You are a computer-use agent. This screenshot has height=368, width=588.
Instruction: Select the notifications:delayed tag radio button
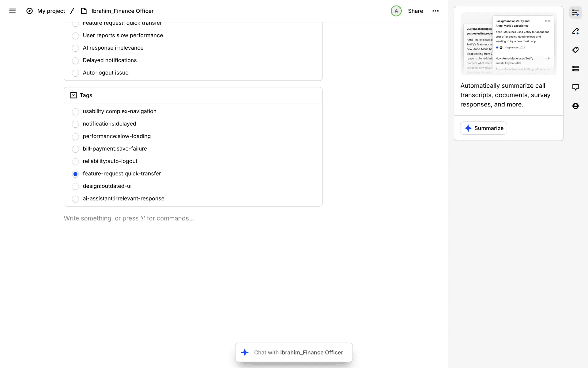(x=75, y=124)
